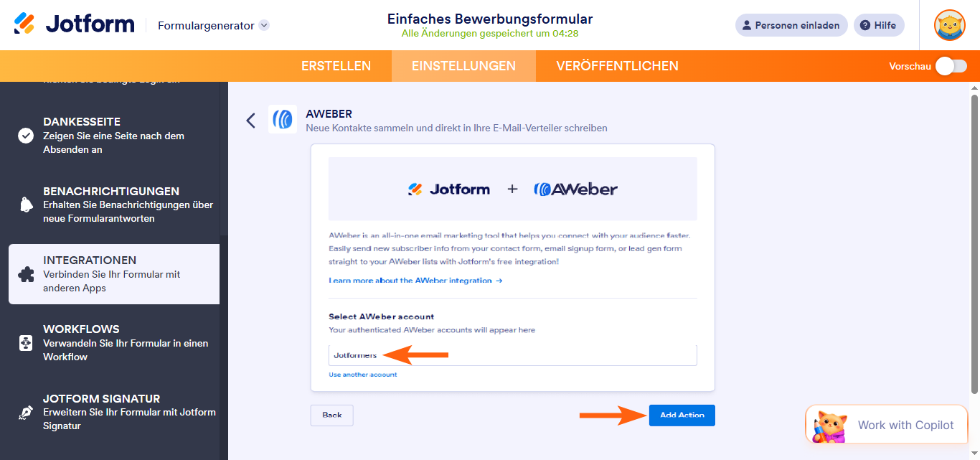The width and height of the screenshot is (980, 460).
Task: Click the Copilot cat icon
Action: pyautogui.click(x=828, y=424)
